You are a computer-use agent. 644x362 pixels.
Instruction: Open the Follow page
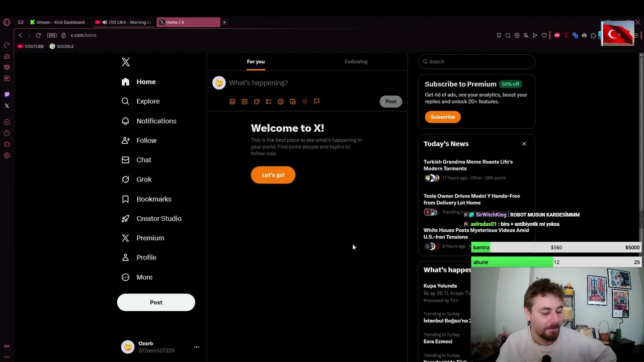[139, 140]
